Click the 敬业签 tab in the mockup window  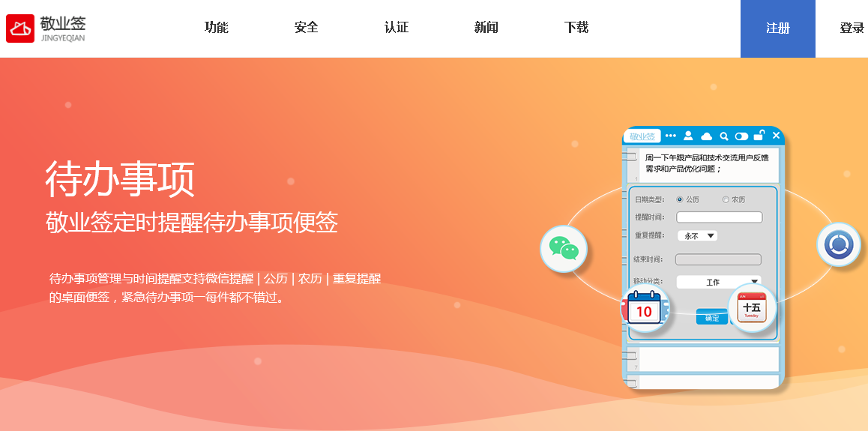click(x=642, y=136)
